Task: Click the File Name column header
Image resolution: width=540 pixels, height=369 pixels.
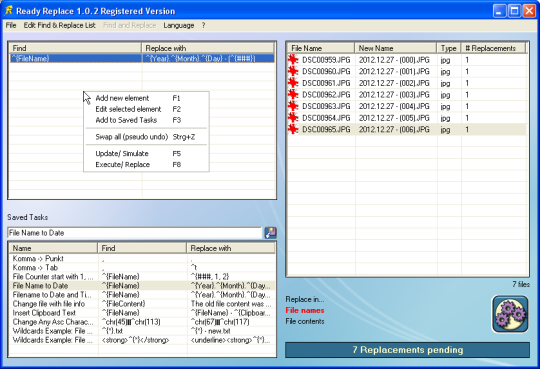Action: pyautogui.click(x=321, y=48)
